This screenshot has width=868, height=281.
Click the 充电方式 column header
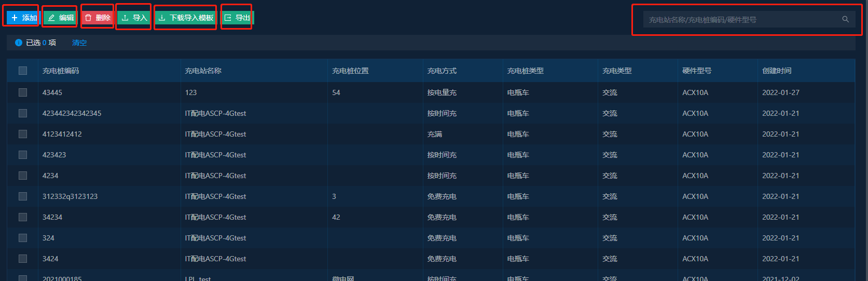(442, 71)
